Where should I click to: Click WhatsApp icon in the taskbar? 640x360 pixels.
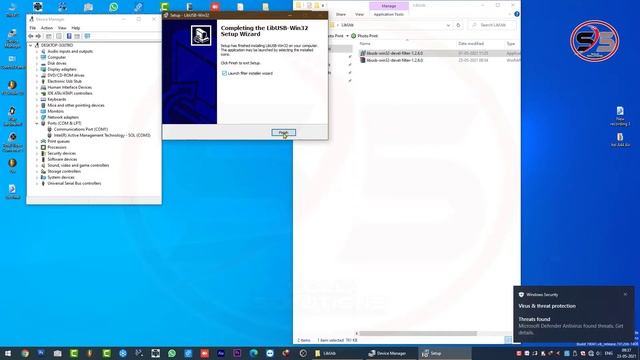tap(172, 353)
